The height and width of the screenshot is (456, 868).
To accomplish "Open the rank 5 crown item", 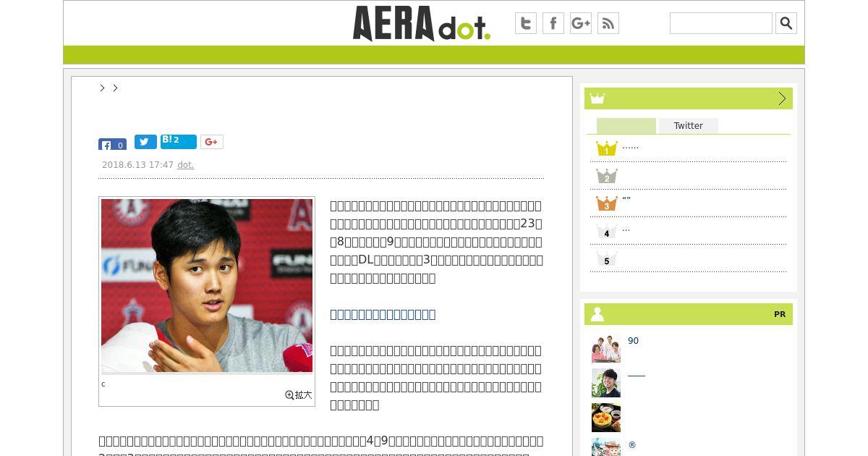I will 606,258.
